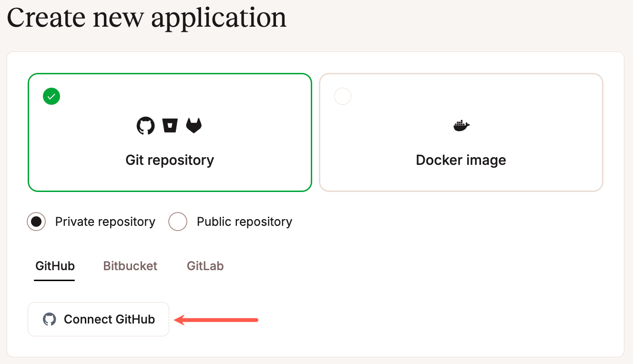
Task: Select the Public repository radio button
Action: point(178,222)
